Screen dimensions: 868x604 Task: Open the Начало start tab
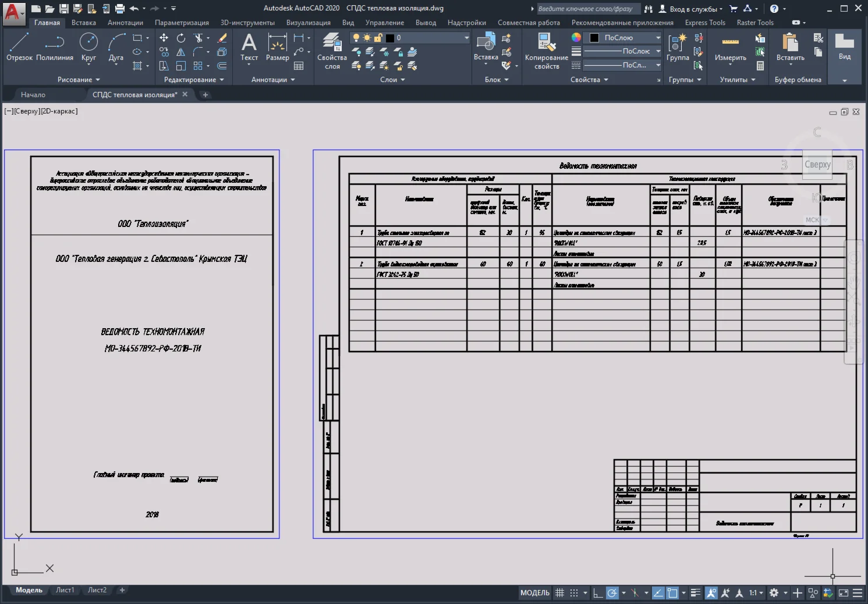coord(33,95)
